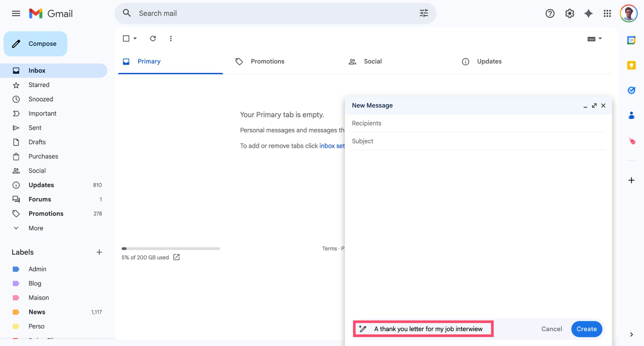The width and height of the screenshot is (644, 346).
Task: Click the refresh inbox icon
Action: pyautogui.click(x=153, y=38)
